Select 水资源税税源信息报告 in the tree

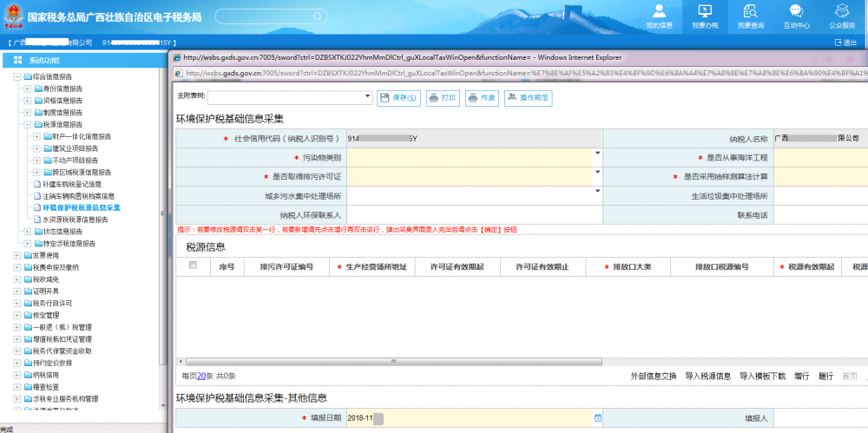click(x=76, y=220)
